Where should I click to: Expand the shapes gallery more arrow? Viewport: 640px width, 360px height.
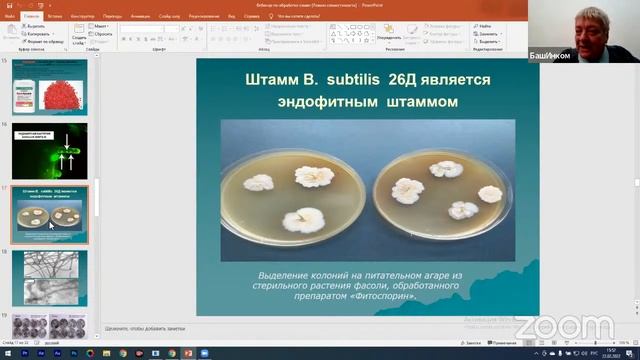click(373, 41)
